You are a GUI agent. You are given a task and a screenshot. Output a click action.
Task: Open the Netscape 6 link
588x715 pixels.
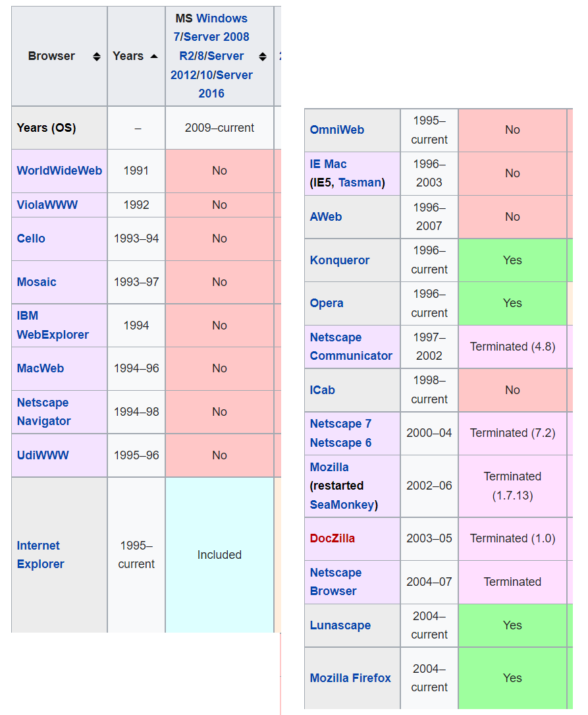[340, 443]
